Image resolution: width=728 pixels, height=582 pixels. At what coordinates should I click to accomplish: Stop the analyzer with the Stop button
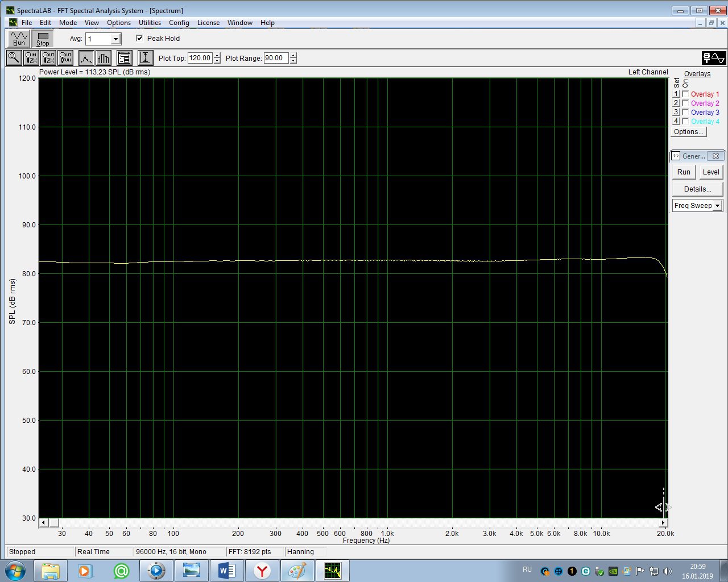(43, 39)
